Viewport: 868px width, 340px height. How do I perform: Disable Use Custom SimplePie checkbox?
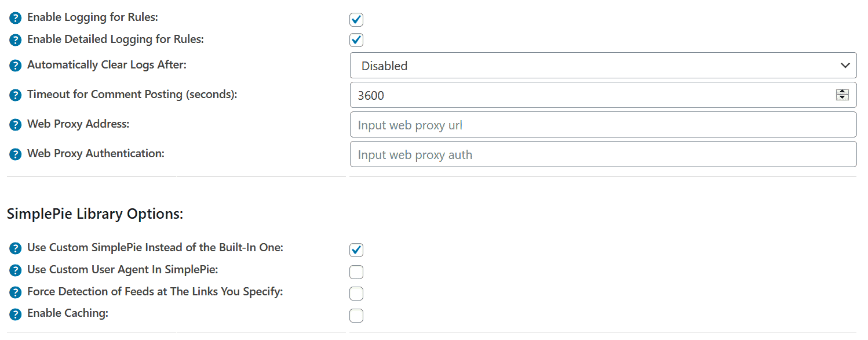click(x=356, y=250)
